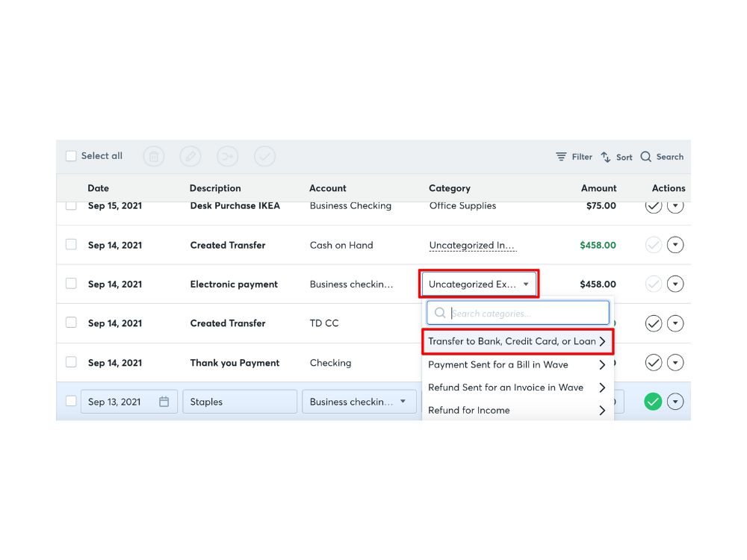Click the Electronic payment description

click(234, 284)
